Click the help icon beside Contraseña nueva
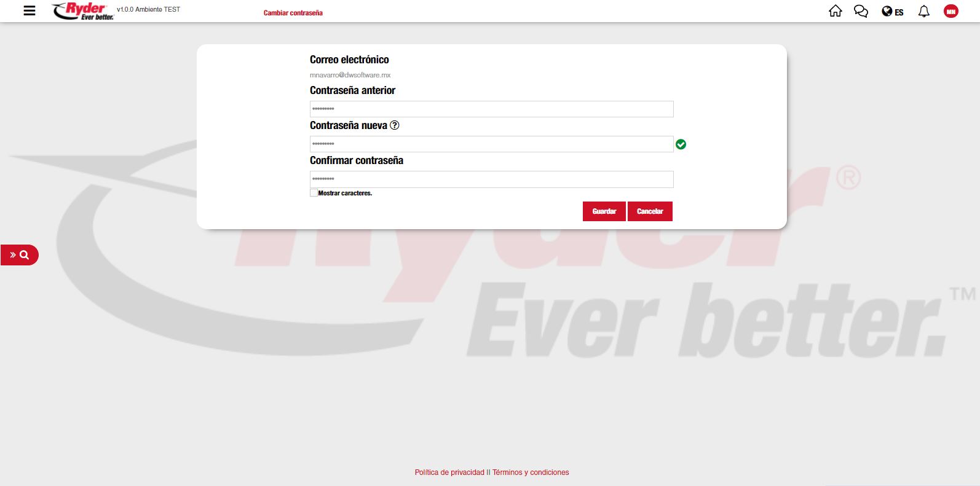The width and height of the screenshot is (980, 486). click(395, 125)
